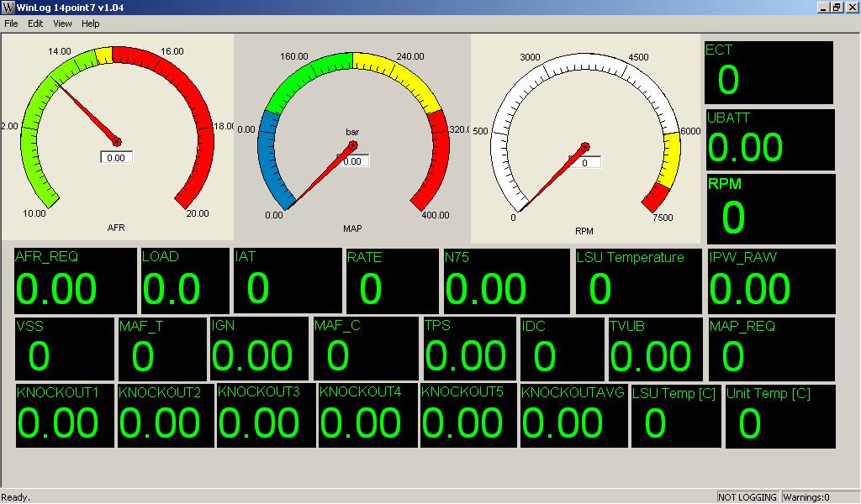Image resolution: width=861 pixels, height=504 pixels.
Task: Open the Help menu
Action: 91,24
